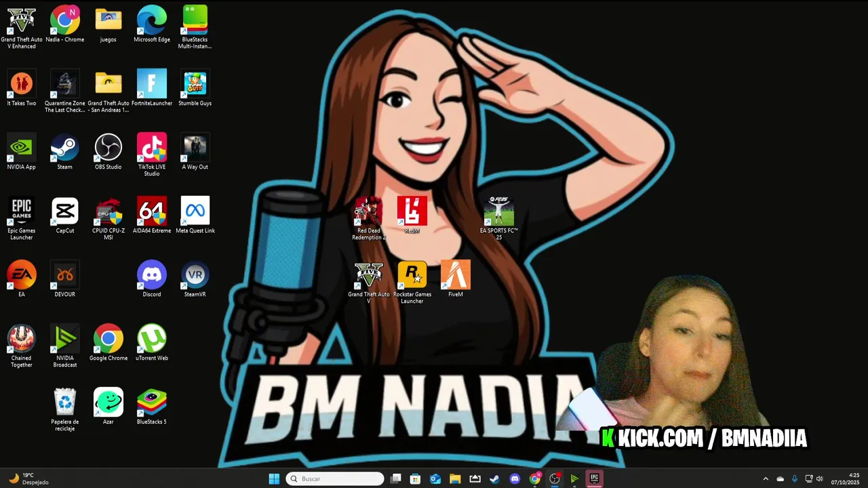
Task: Launch Meta Quest Link
Action: click(x=195, y=216)
